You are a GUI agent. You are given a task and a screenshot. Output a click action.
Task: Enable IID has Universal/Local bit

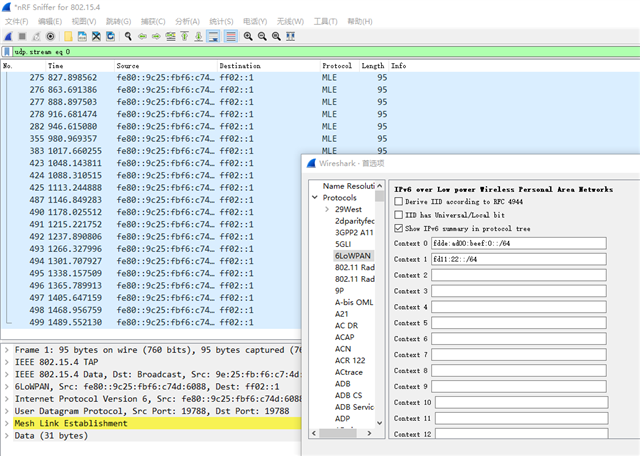(399, 215)
